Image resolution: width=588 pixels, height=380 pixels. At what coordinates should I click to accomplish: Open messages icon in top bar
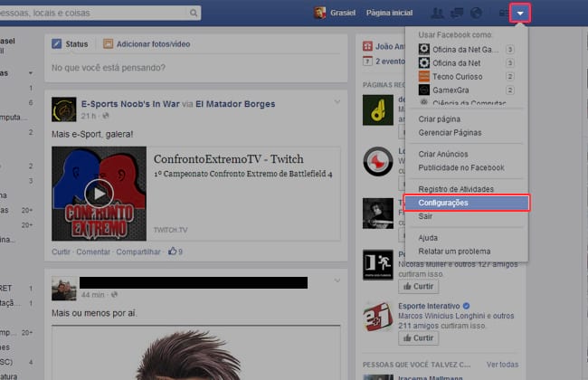pyautogui.click(x=456, y=14)
